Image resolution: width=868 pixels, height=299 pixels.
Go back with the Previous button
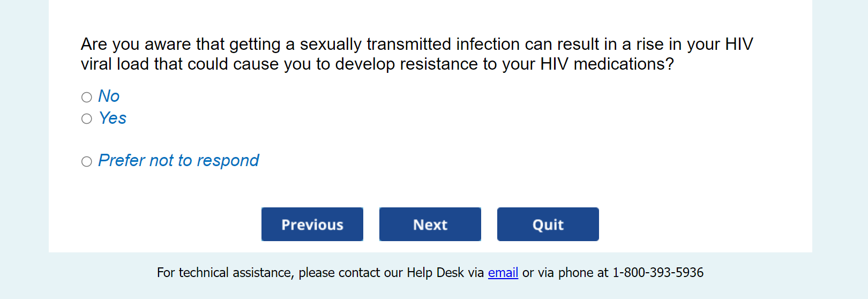tap(312, 225)
